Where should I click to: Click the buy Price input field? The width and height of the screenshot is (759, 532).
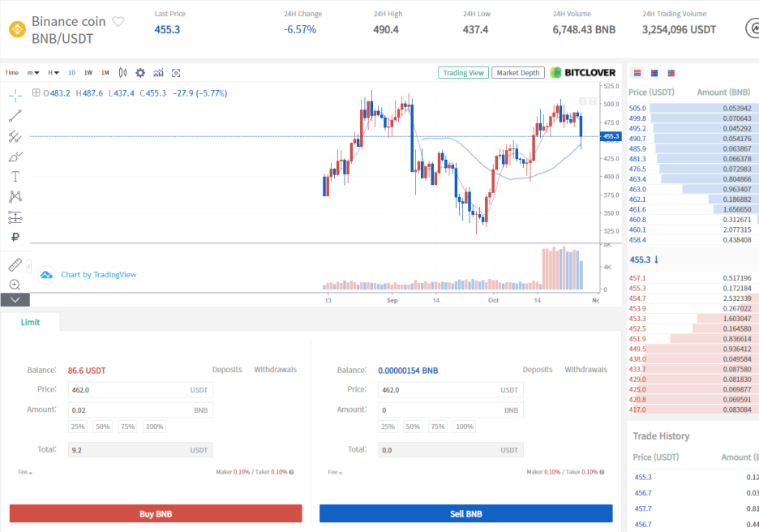[x=140, y=390]
